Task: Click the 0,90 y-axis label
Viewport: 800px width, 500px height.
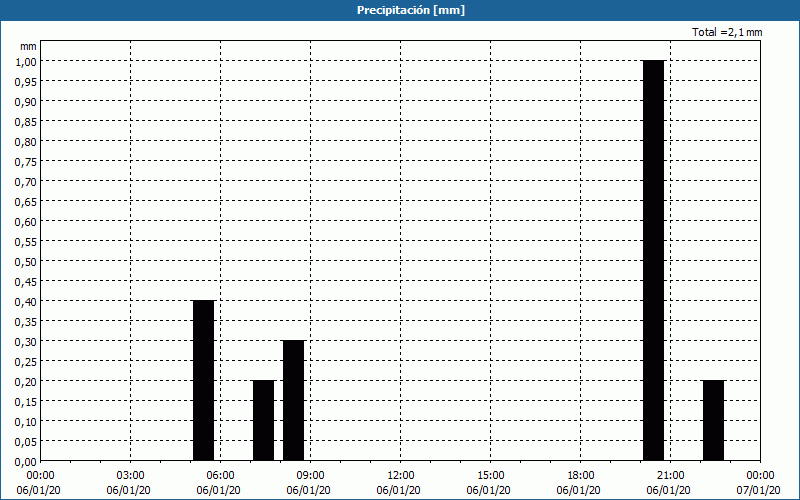Action: (26, 102)
